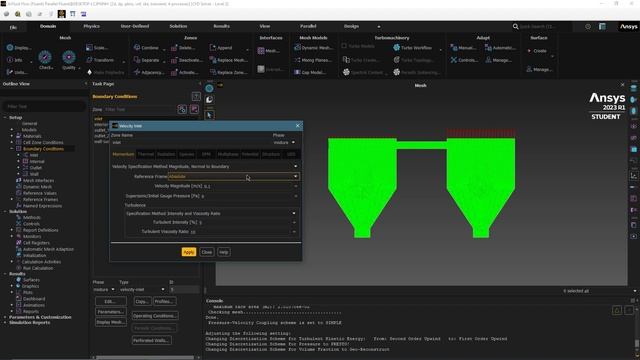This screenshot has width=640, height=360.
Task: Click the mesh Info icon
Action: pos(10,60)
